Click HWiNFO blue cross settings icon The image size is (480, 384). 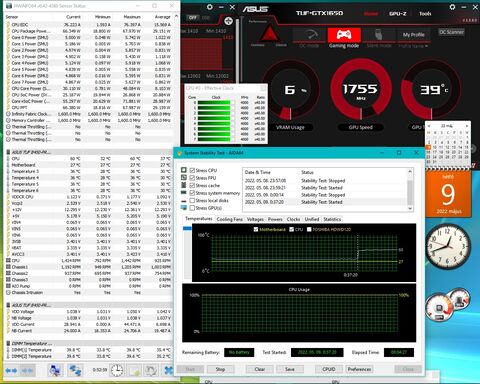pos(169,370)
